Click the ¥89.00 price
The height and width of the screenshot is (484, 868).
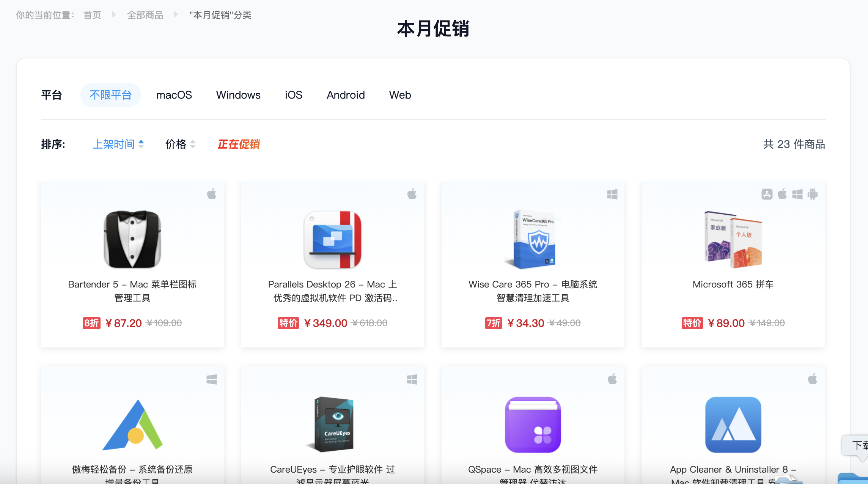726,323
